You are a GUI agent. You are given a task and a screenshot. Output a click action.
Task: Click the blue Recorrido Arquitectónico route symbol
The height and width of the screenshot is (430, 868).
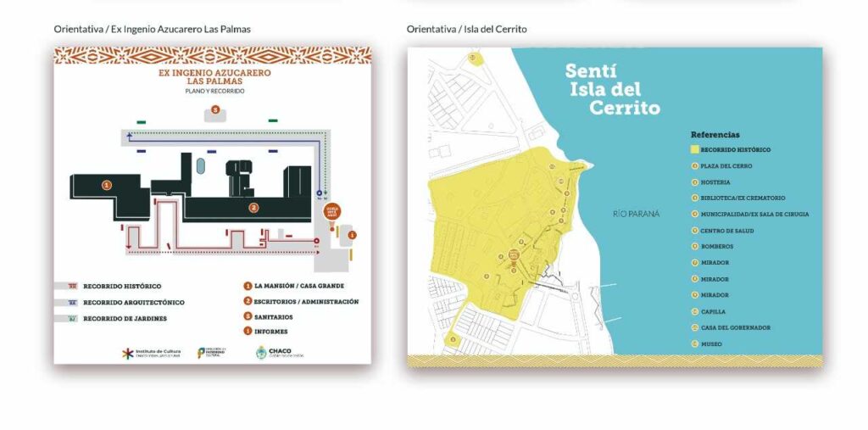click(72, 303)
